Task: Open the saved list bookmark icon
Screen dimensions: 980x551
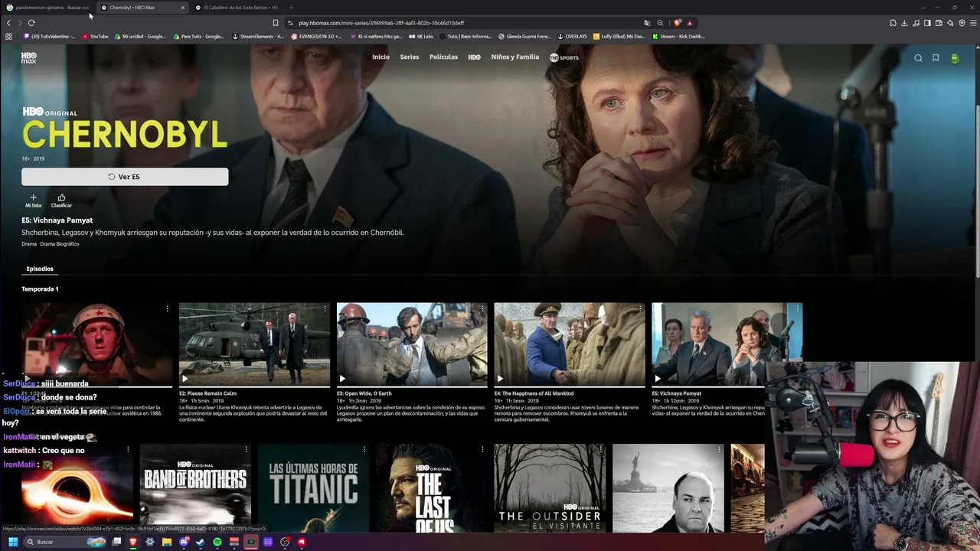Action: 936,58
